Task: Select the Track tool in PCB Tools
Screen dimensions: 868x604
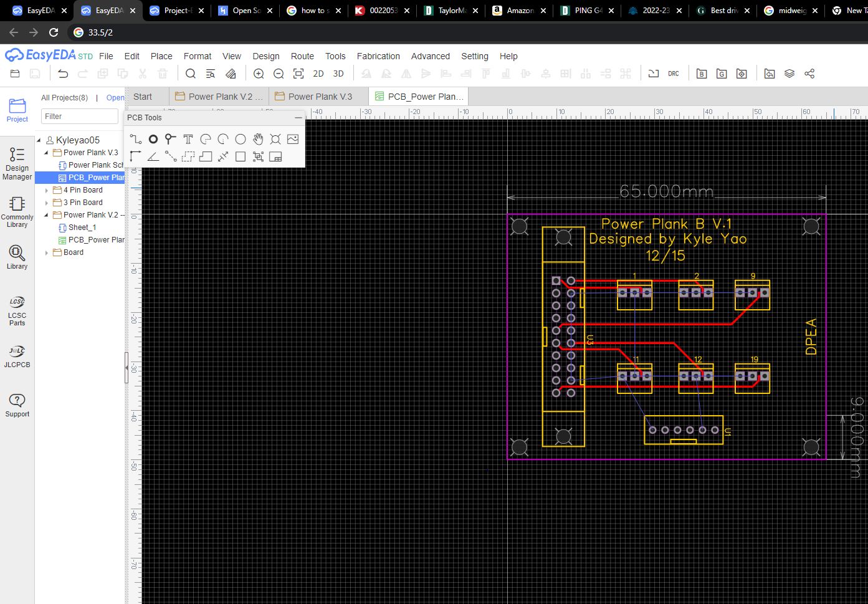Action: click(135, 139)
